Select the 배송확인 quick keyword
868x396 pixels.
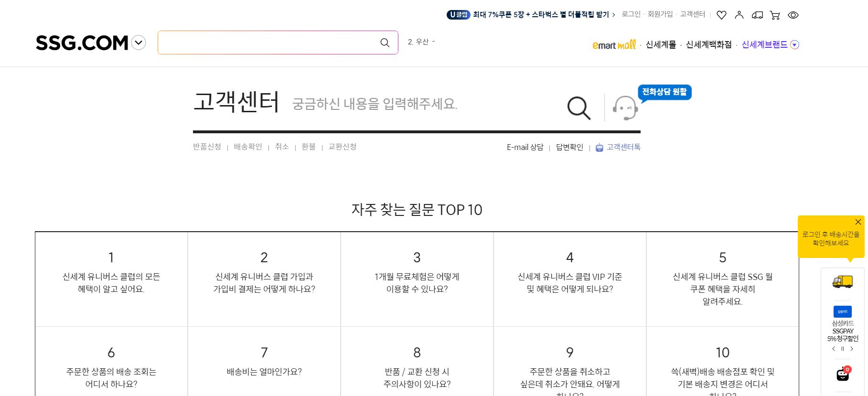(x=248, y=147)
